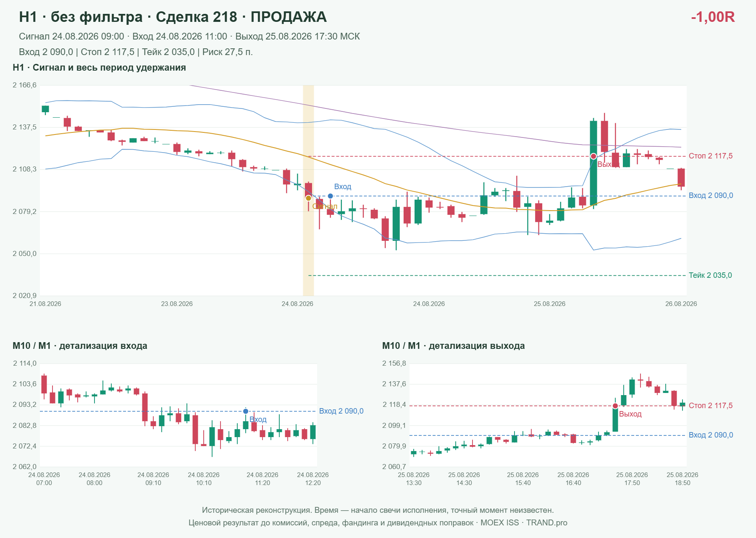This screenshot has height=538, width=756.
Task: Click the blue Вход marker dot on H1 chart
Action: (331, 196)
